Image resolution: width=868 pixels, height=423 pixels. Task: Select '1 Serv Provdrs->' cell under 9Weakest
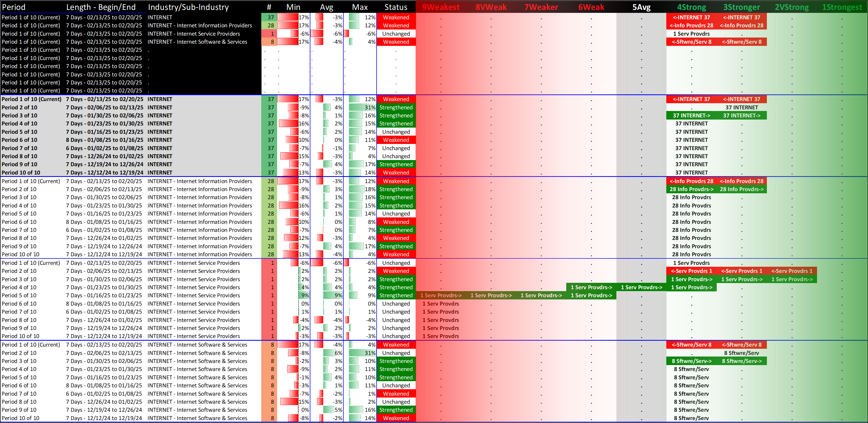coord(440,295)
